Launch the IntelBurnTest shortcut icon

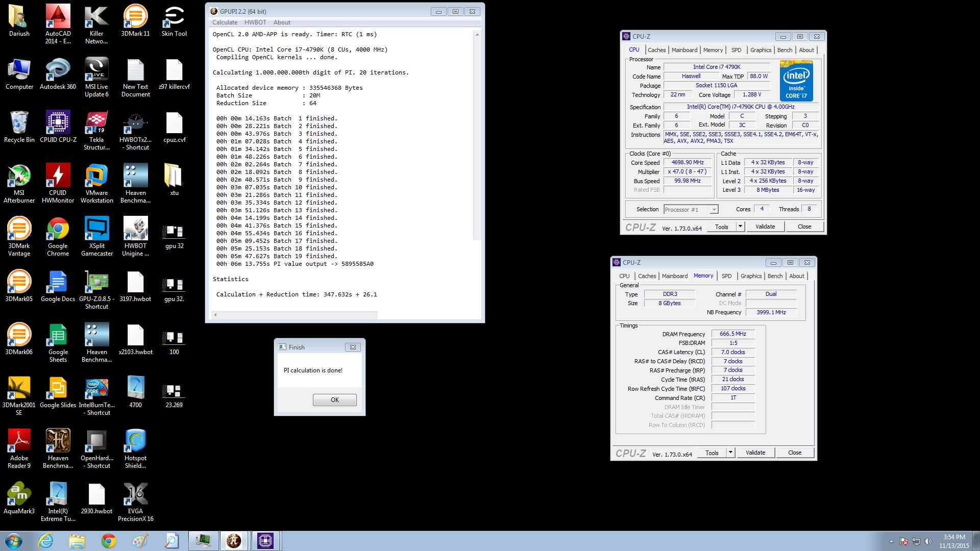pos(96,396)
